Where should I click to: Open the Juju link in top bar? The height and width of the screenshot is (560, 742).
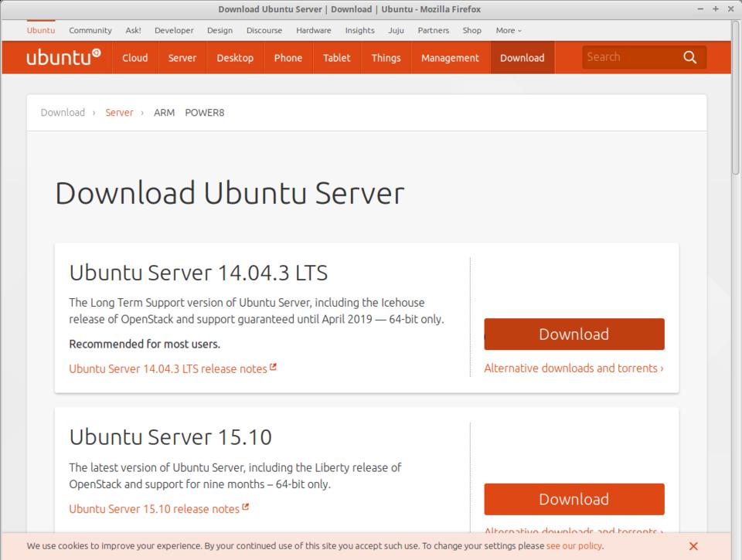click(x=396, y=30)
